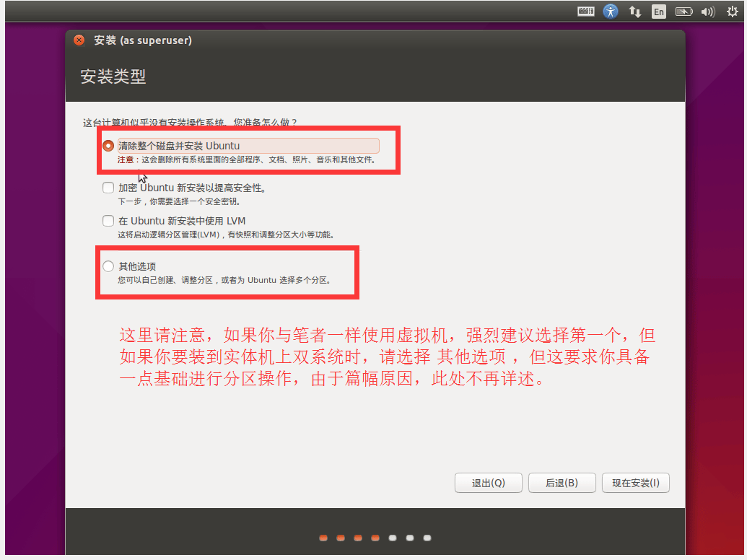This screenshot has width=747, height=560.
Task: Open the accessibility menu icon
Action: (611, 12)
